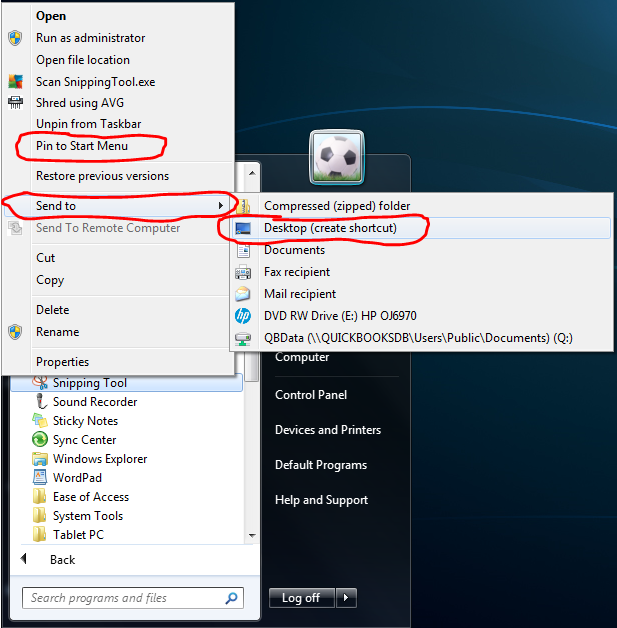Image resolution: width=617 pixels, height=628 pixels.
Task: Open Control Panel link
Action: point(311,395)
